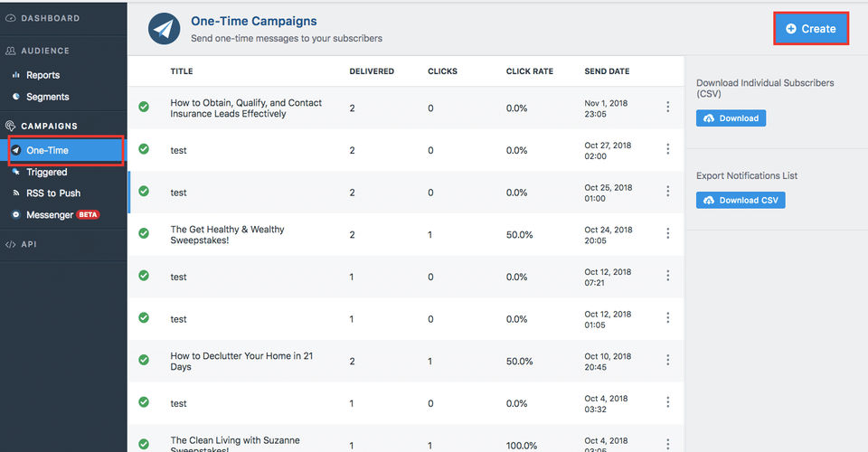Click the RSS to Push feed icon
Viewport: 868px width, 452px height.
pos(16,193)
